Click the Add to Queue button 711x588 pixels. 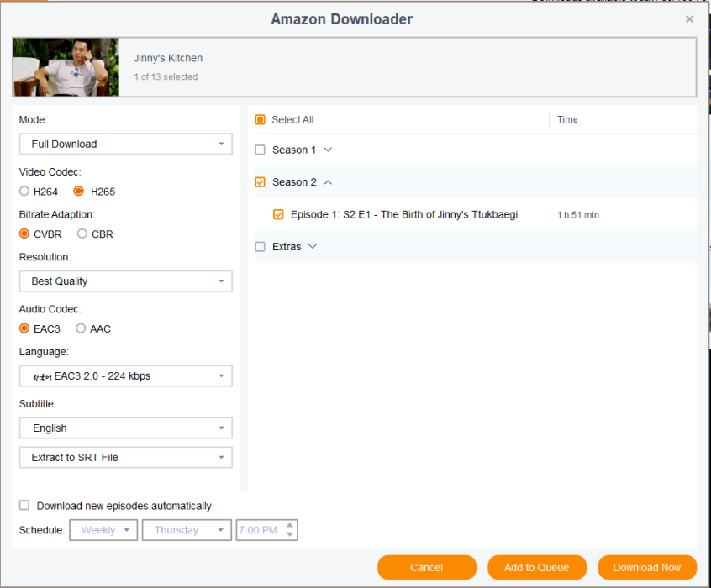tap(537, 567)
